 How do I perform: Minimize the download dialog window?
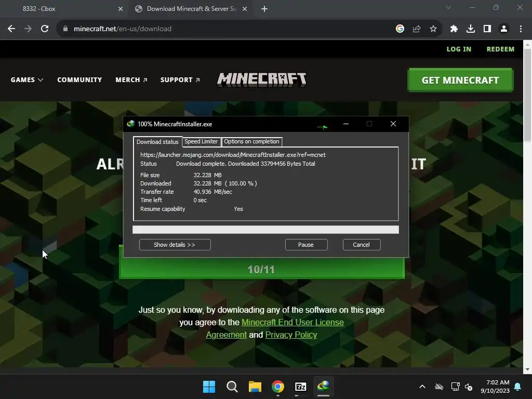coord(345,124)
